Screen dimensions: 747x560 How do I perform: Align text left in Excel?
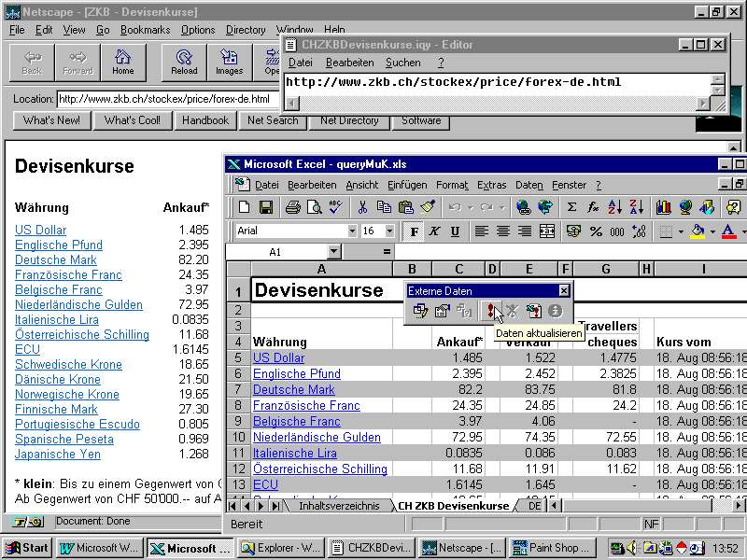[481, 231]
